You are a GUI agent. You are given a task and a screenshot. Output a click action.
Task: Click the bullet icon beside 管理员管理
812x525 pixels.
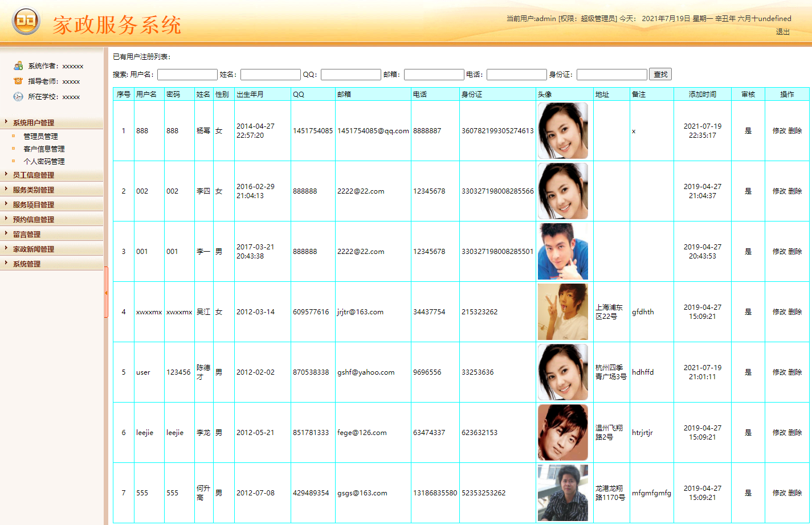click(x=13, y=136)
